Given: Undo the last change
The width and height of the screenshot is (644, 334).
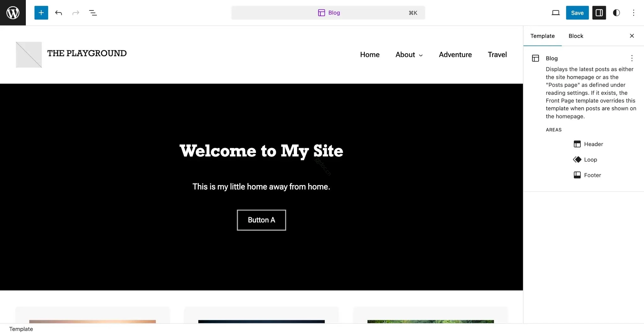Looking at the screenshot, I should coord(58,13).
